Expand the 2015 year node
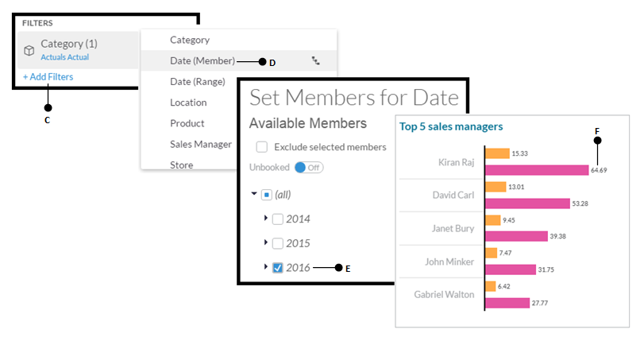 266,242
